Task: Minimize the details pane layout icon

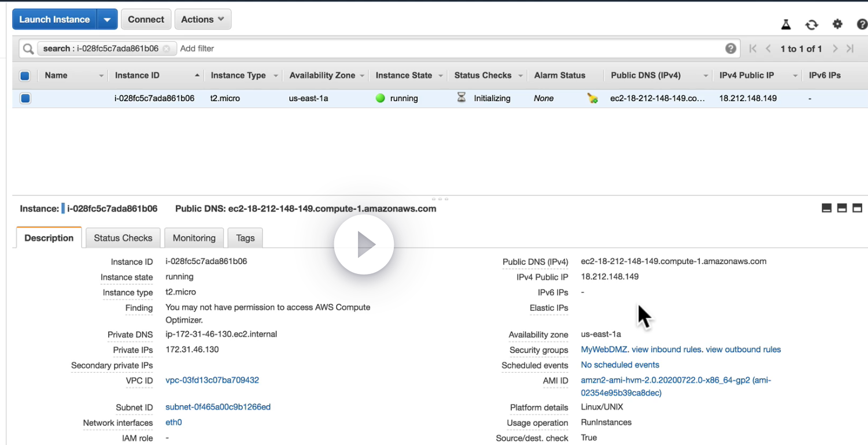Action: tap(826, 208)
